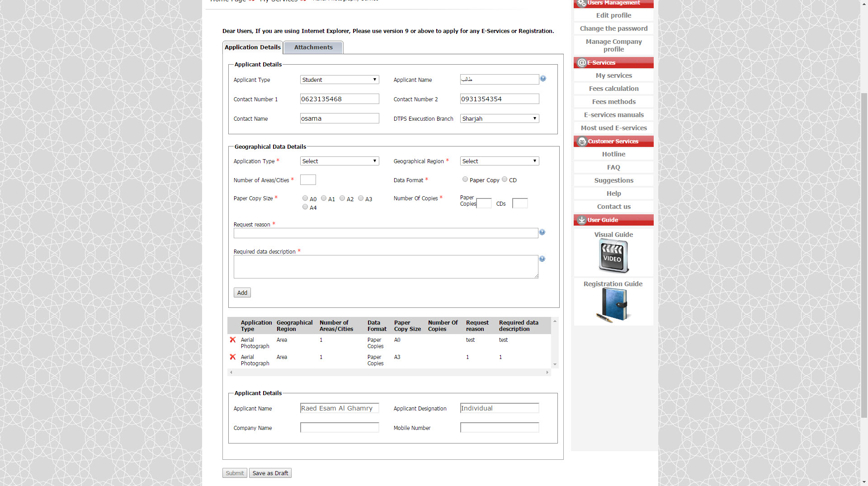Click the table's scroll up arrow
868x486 pixels.
coord(555,321)
